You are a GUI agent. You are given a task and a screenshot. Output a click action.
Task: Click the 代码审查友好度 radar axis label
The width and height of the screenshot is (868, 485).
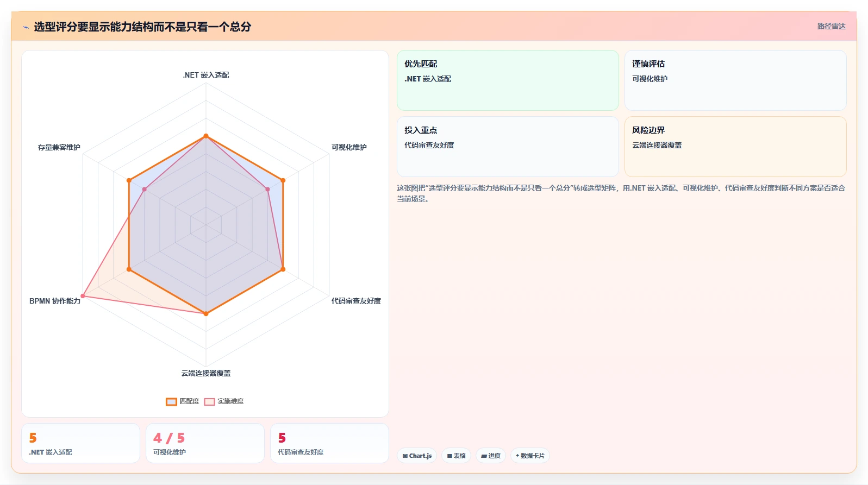coord(356,301)
